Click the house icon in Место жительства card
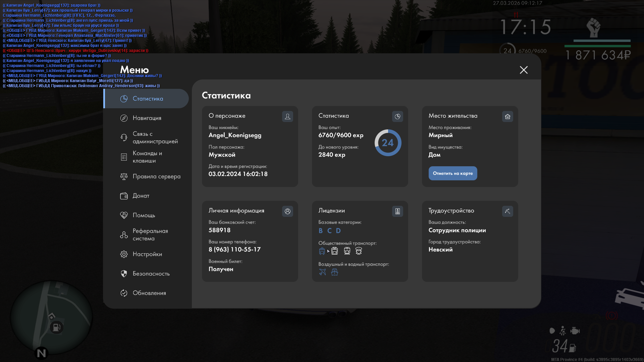 (507, 116)
